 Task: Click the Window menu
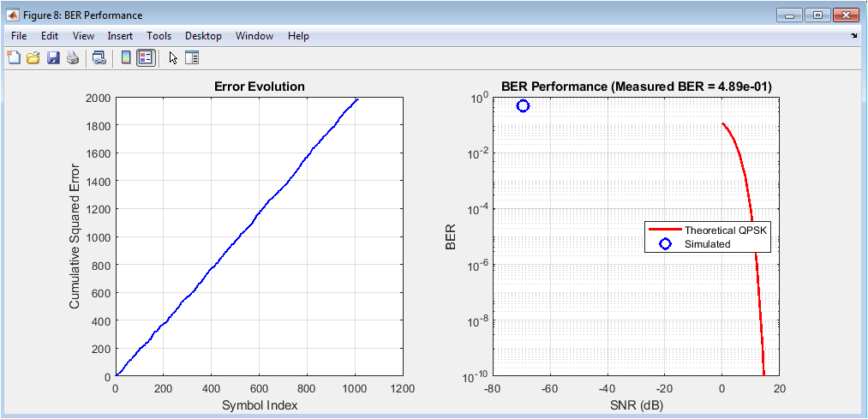[x=254, y=36]
